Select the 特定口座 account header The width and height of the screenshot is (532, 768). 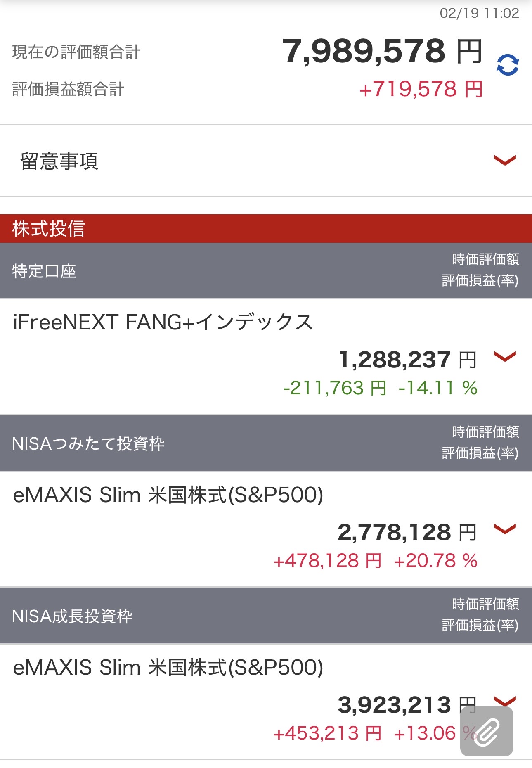44,271
